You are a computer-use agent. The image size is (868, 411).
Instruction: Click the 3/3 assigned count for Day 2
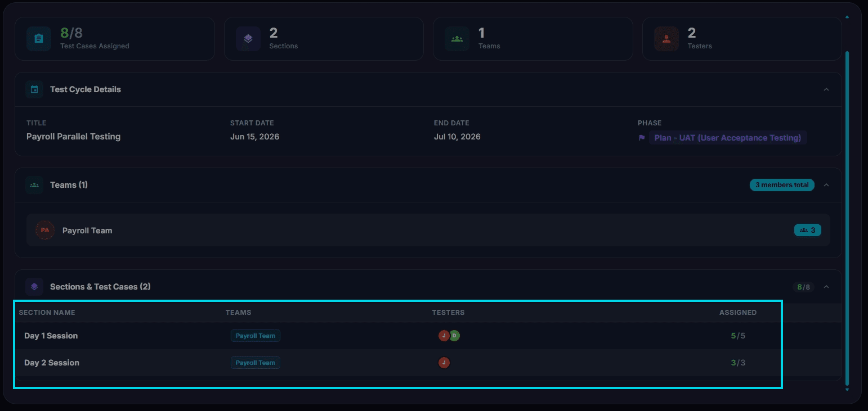[738, 363]
